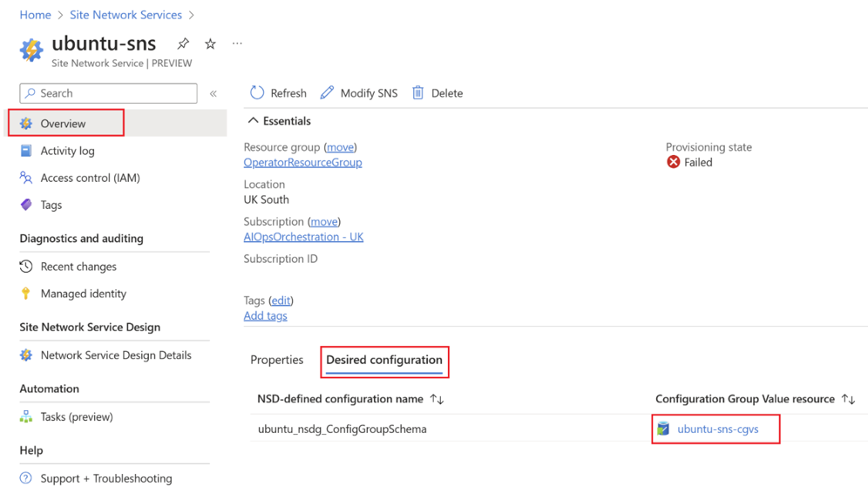Mark ubuntu-sns as favorite with star
The height and width of the screenshot is (500, 868).
pyautogui.click(x=210, y=44)
